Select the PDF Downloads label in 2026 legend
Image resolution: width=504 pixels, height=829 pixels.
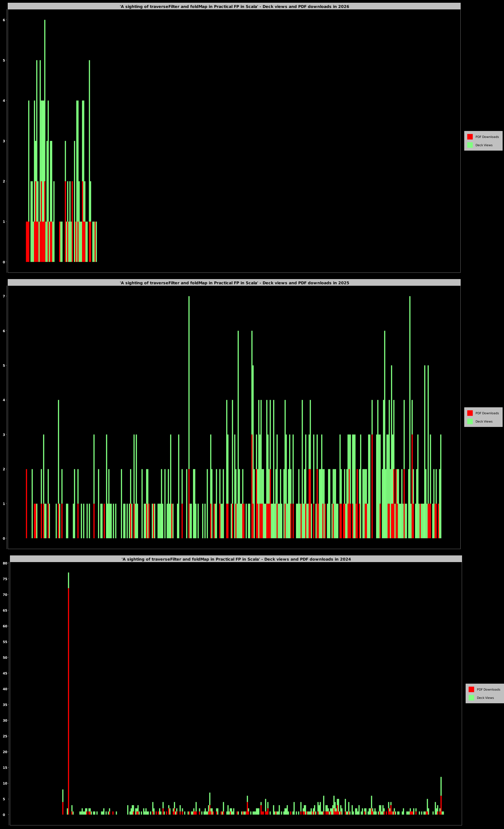pyautogui.click(x=487, y=137)
